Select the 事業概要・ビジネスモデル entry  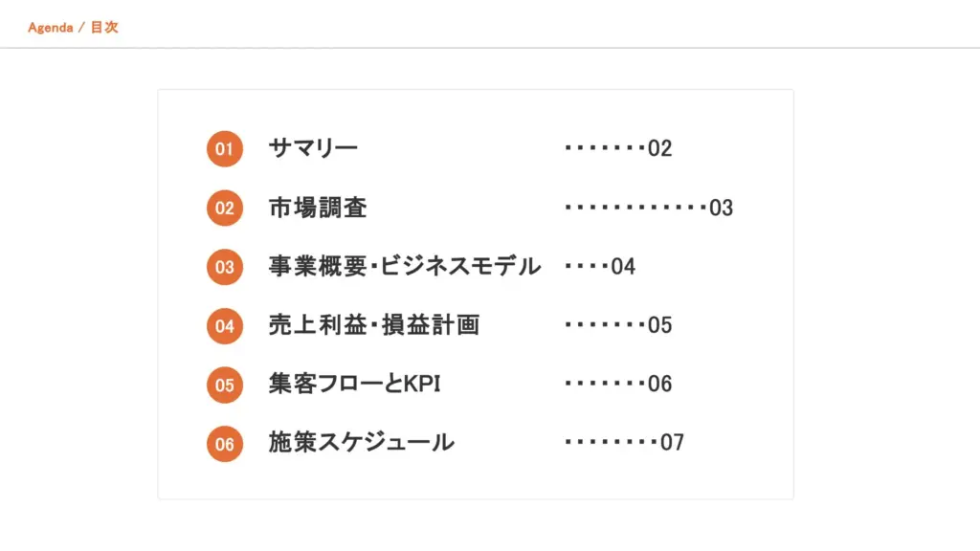(405, 266)
